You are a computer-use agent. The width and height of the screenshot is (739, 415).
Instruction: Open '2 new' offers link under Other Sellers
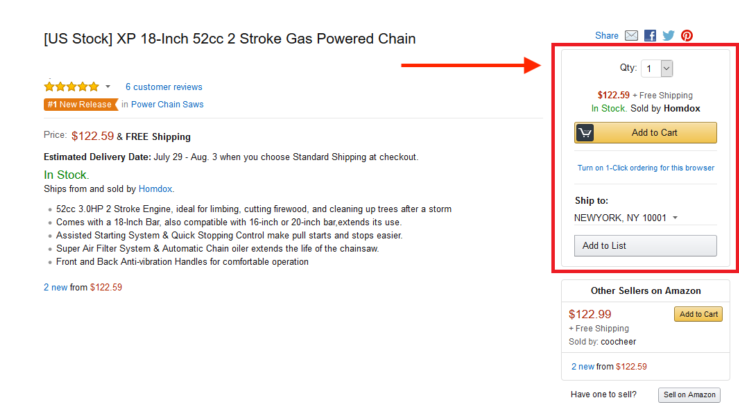point(583,366)
